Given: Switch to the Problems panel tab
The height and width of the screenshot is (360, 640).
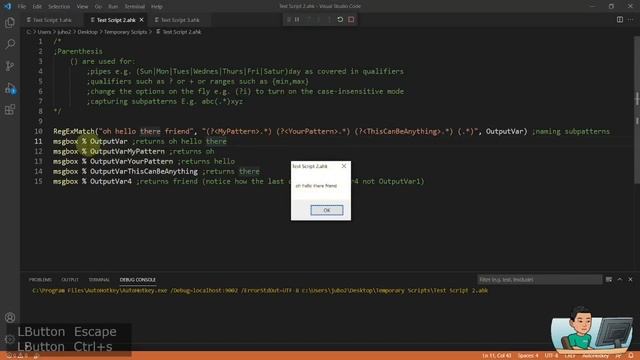Looking at the screenshot, I should pyautogui.click(x=40, y=280).
